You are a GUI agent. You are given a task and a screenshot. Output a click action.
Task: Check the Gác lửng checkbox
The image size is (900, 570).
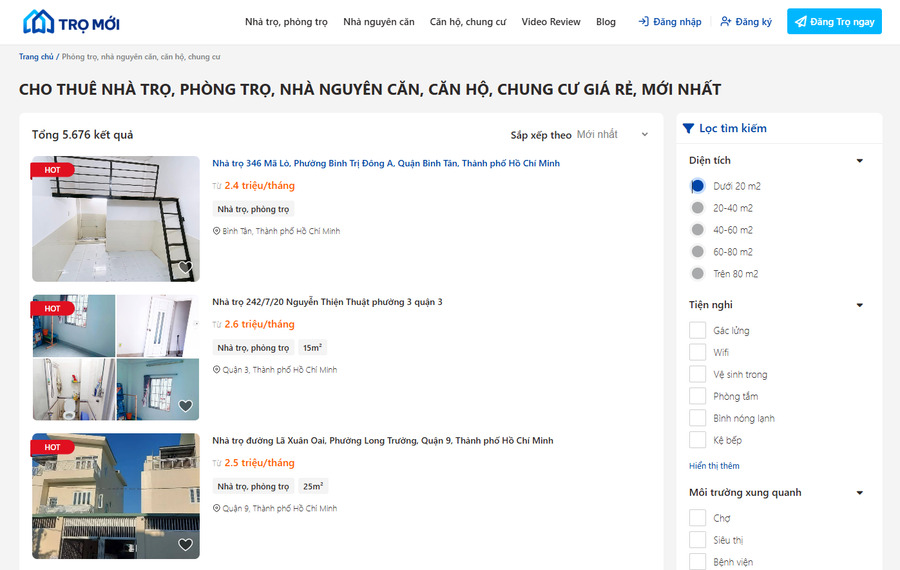click(x=697, y=330)
